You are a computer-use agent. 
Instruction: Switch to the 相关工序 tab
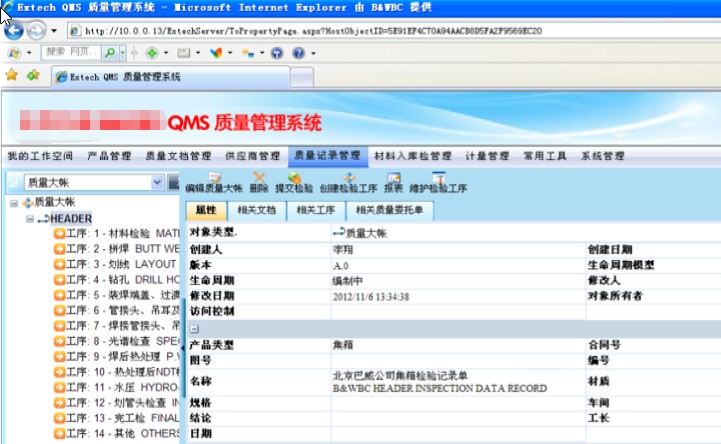(316, 211)
